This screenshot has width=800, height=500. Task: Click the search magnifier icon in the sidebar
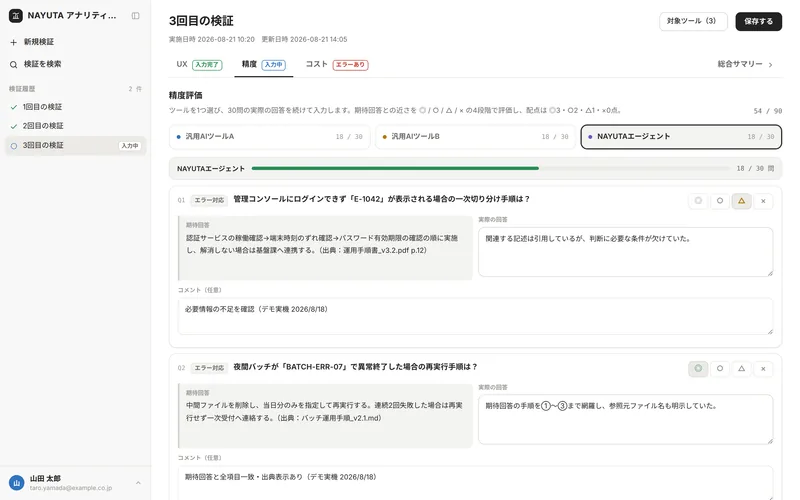pyautogui.click(x=14, y=64)
